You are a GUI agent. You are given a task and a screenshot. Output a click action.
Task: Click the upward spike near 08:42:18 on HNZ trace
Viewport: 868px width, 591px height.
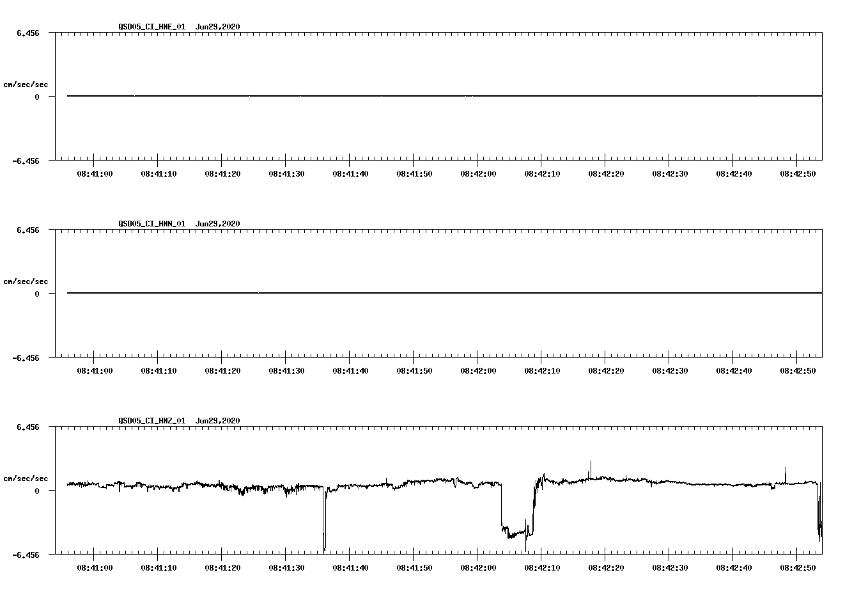[x=591, y=469]
